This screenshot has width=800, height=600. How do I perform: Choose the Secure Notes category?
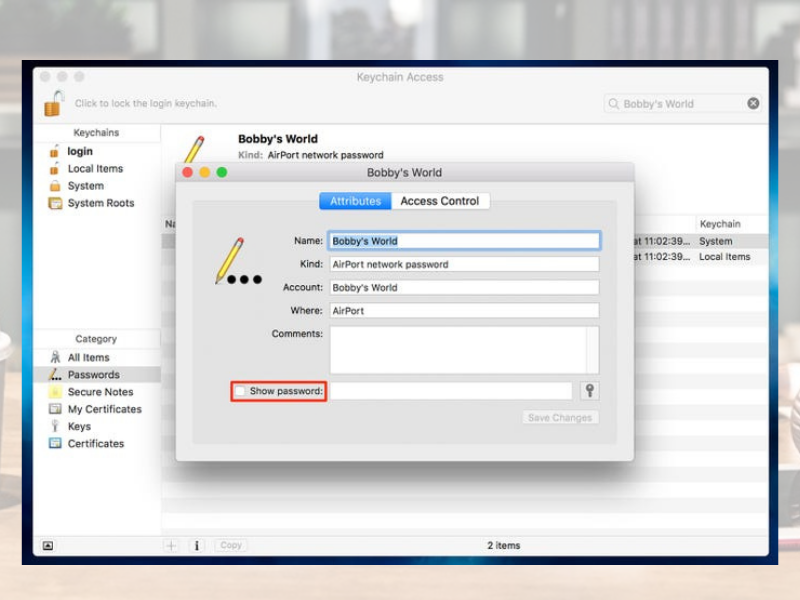(x=101, y=392)
